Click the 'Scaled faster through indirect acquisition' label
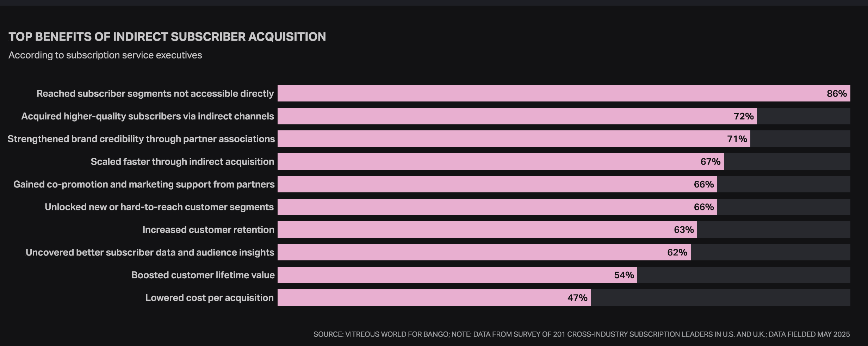868x346 pixels. click(182, 162)
